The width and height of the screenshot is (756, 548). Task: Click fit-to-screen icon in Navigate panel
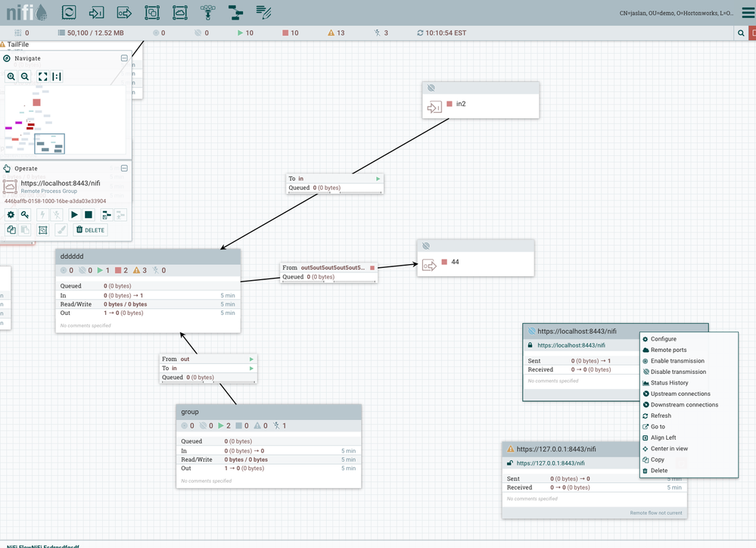point(42,76)
